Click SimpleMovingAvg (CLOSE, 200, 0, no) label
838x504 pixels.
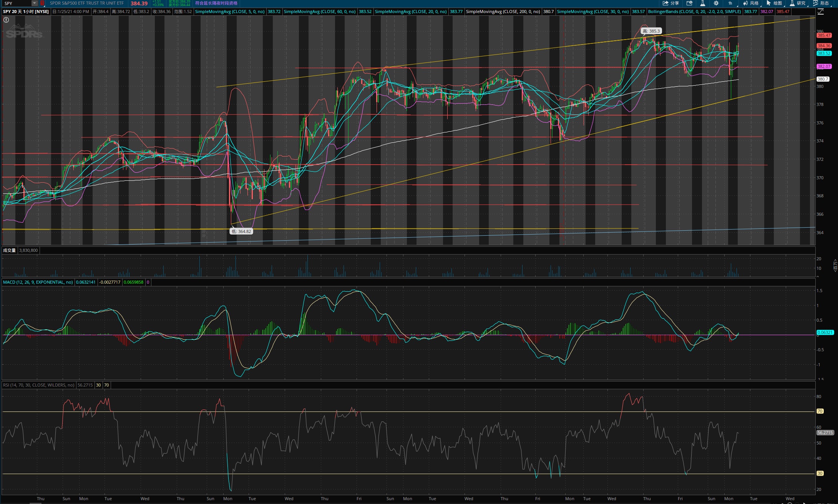click(x=503, y=12)
